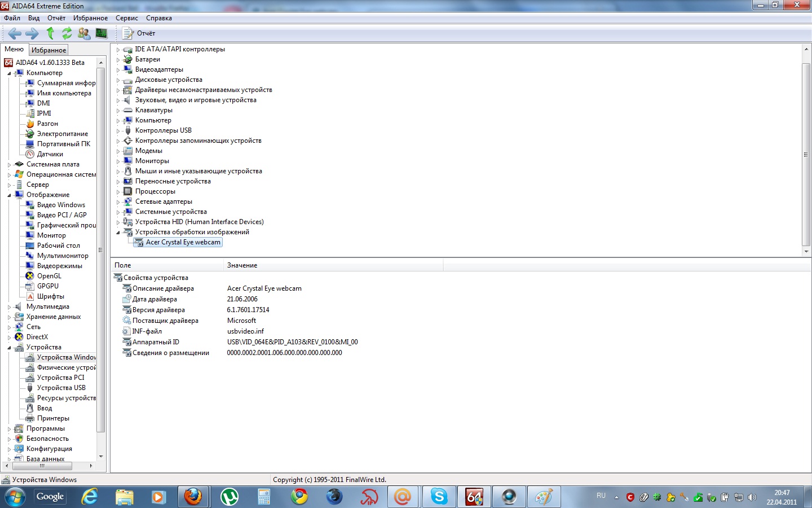This screenshot has height=508, width=812.
Task: Click the Поле column header
Action: click(167, 265)
